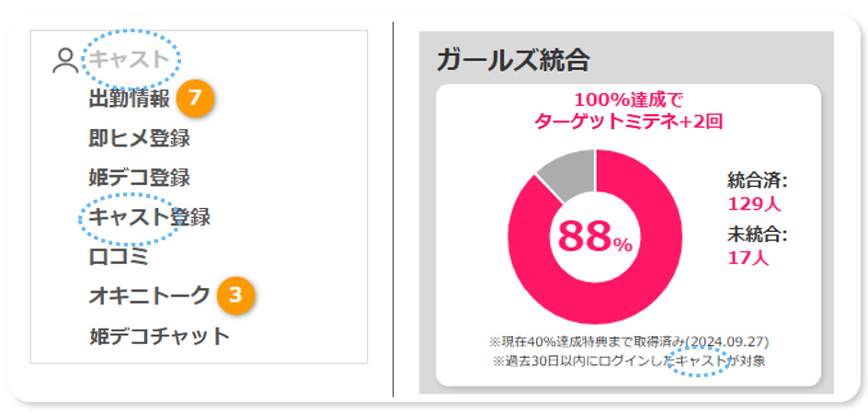Click 未統合 17人 count
The height and width of the screenshot is (416, 868).
coord(756,246)
